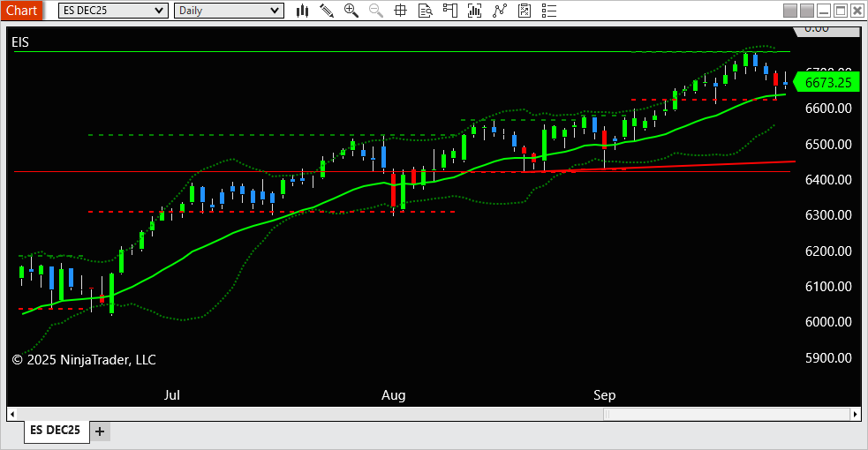Click the 5900.00 price axis label
The height and width of the screenshot is (450, 868).
(x=828, y=357)
